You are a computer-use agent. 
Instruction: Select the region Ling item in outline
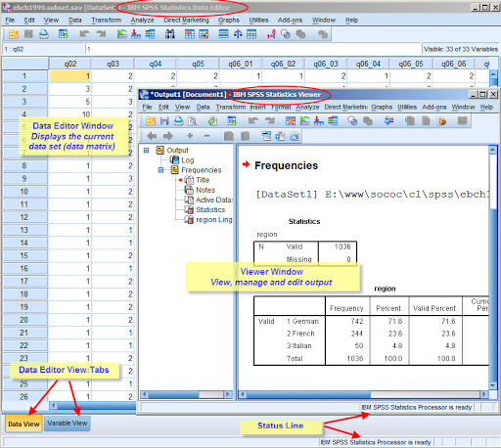pos(213,220)
